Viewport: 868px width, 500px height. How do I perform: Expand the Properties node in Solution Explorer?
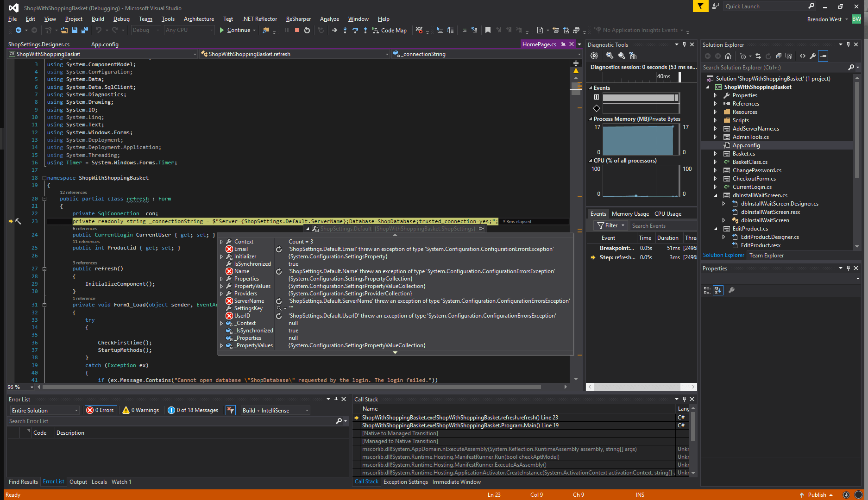coord(716,95)
